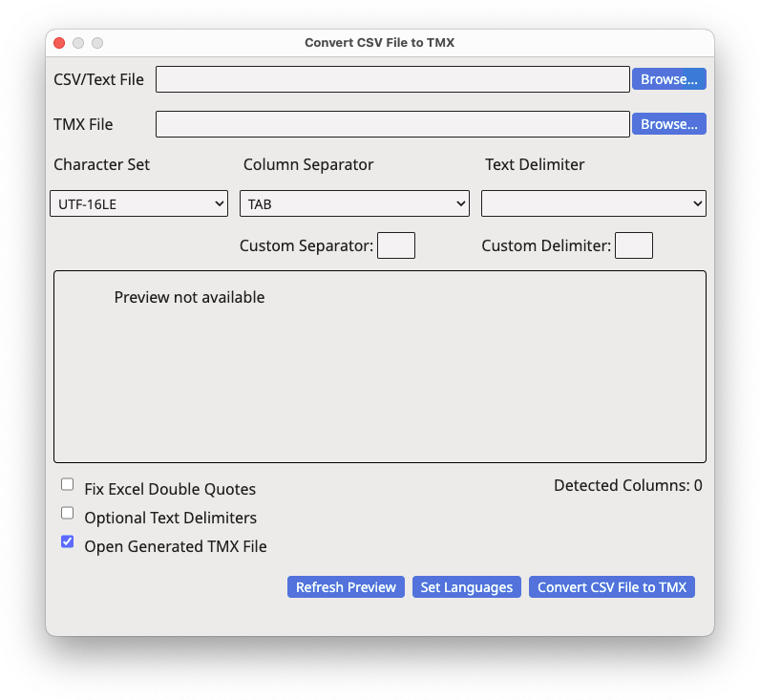
Task: Enable Optional Text Delimiters checkbox
Action: (68, 513)
